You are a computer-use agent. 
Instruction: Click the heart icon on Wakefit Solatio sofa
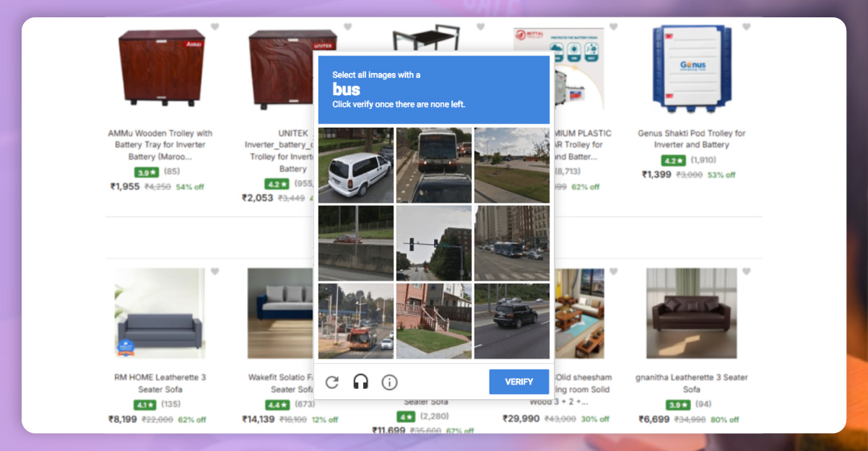coord(346,271)
